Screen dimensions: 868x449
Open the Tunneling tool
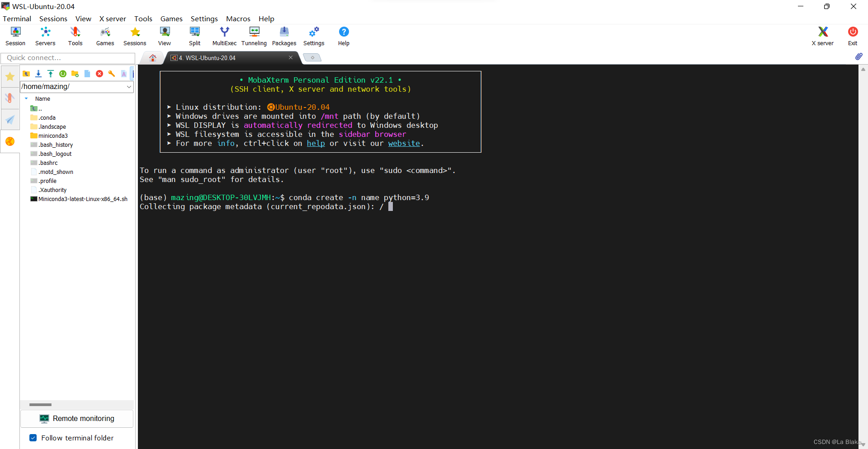(254, 36)
